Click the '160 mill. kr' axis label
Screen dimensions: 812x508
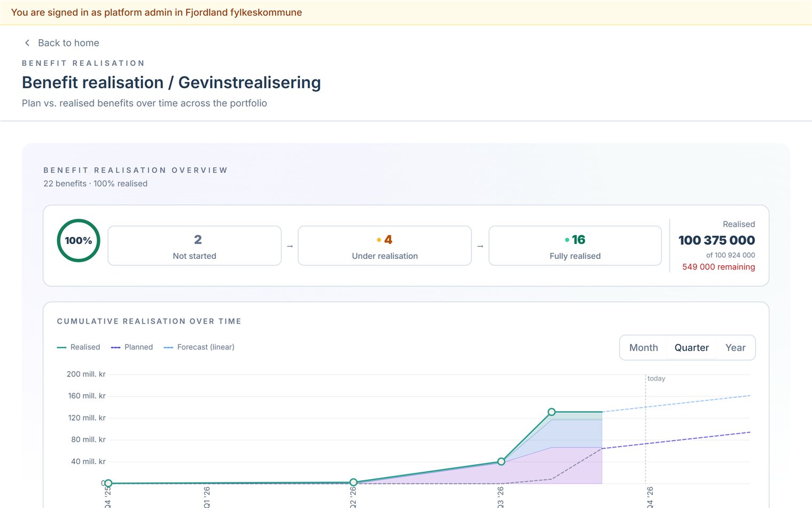(x=87, y=396)
